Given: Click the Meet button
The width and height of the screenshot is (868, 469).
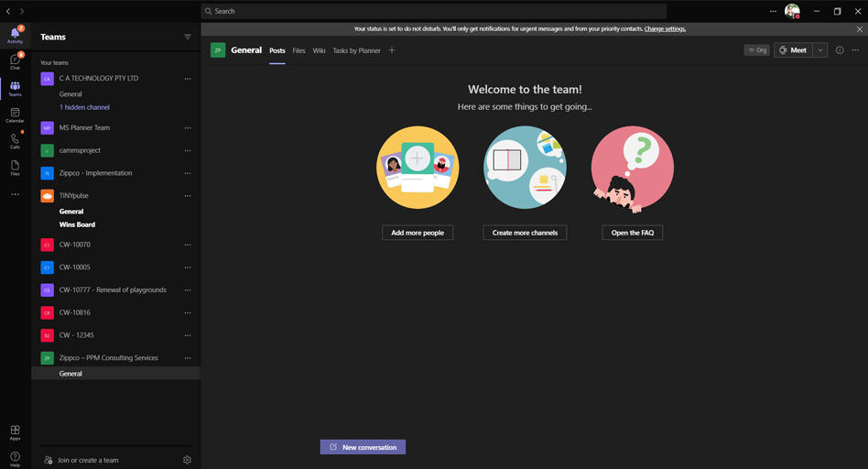Looking at the screenshot, I should 793,50.
